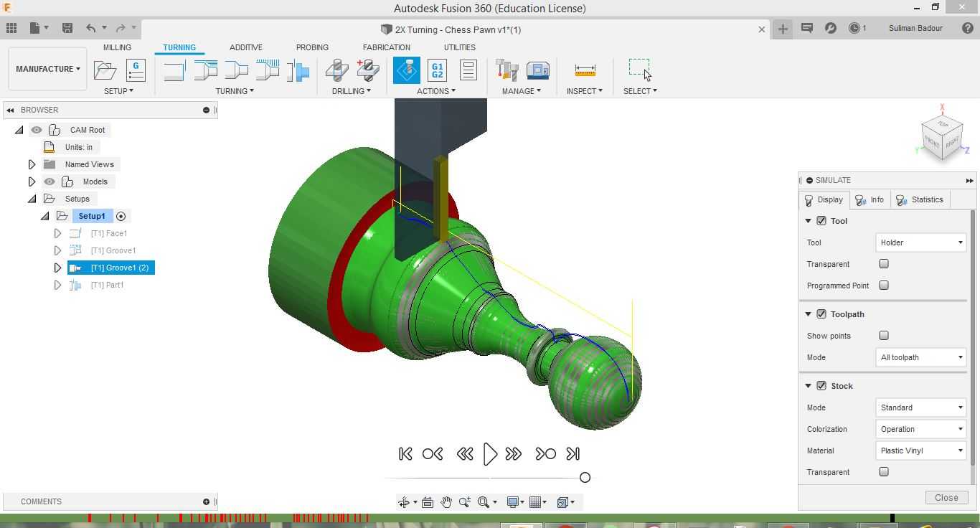
Task: Go to the end of simulation
Action: coord(573,454)
